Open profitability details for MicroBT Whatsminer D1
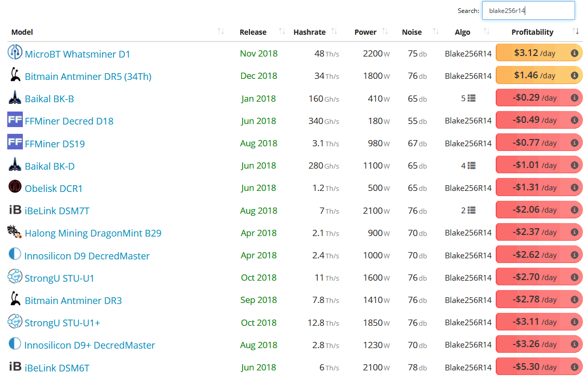Screen dimensions: 588x387 point(573,52)
